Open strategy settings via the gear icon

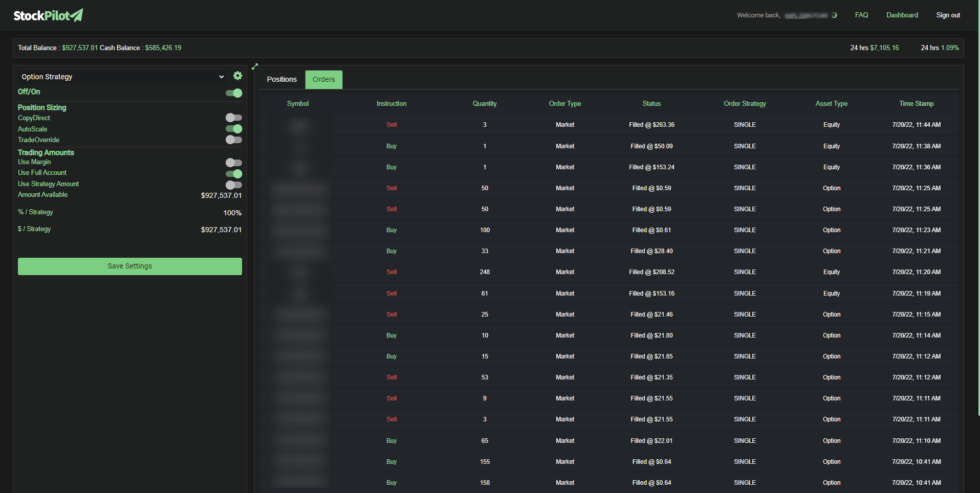point(237,76)
